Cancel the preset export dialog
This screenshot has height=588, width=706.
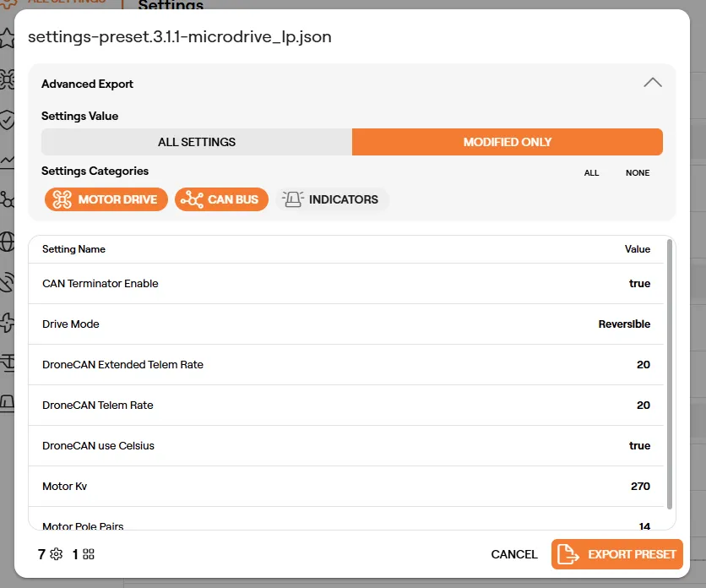[514, 554]
